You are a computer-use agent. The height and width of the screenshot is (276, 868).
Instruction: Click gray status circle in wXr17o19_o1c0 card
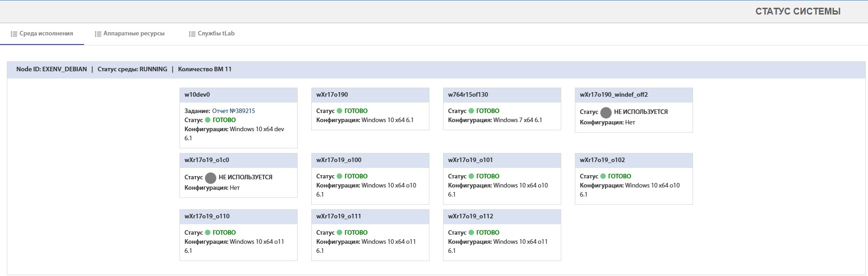pyautogui.click(x=210, y=178)
